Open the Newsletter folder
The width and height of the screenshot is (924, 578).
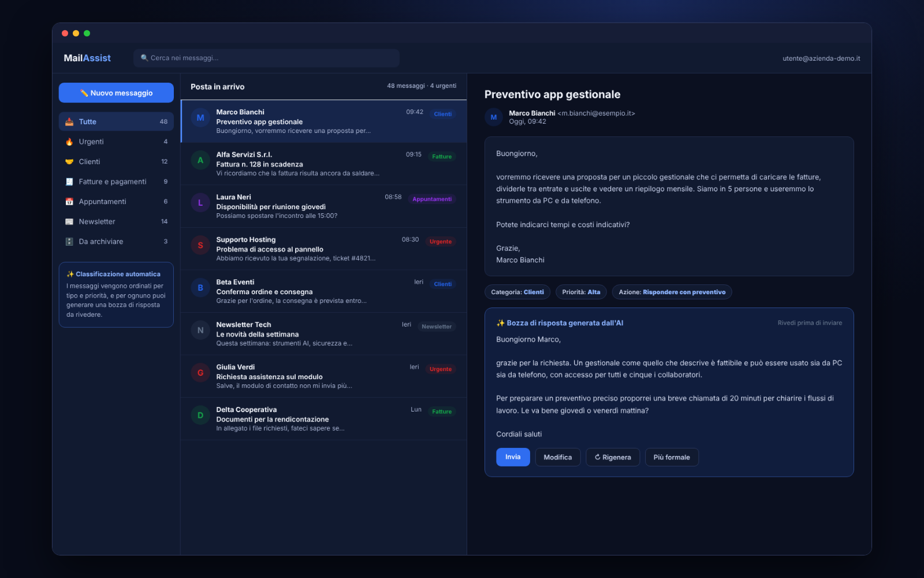[116, 222]
